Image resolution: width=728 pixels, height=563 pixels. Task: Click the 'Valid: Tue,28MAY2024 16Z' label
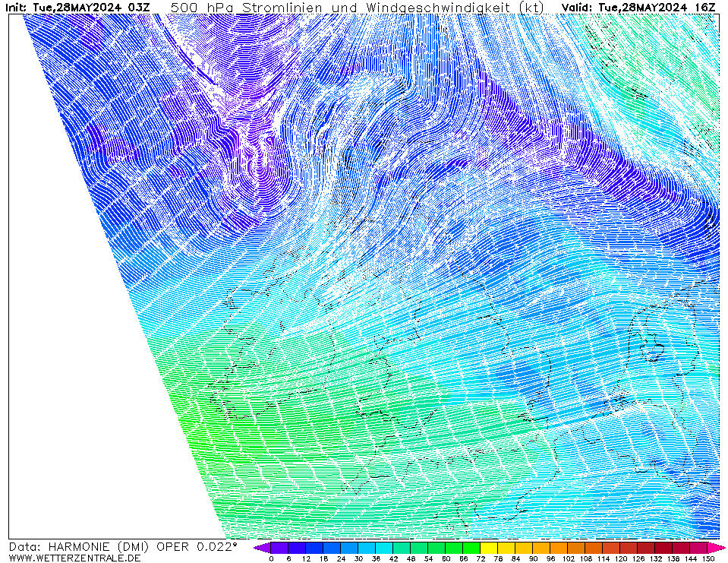[638, 8]
